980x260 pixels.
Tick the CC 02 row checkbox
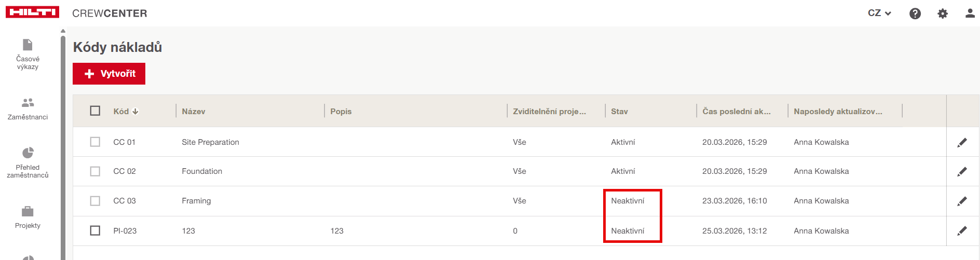95,171
